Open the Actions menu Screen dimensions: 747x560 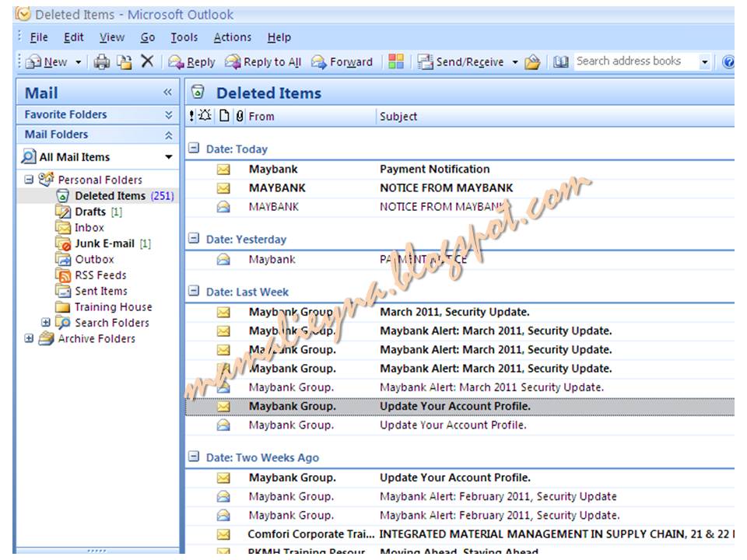click(x=233, y=37)
